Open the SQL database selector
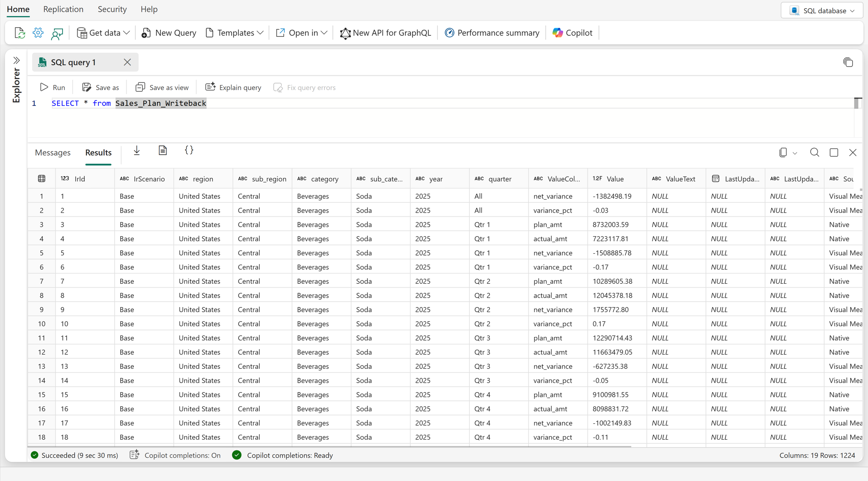868x481 pixels. [x=822, y=11]
